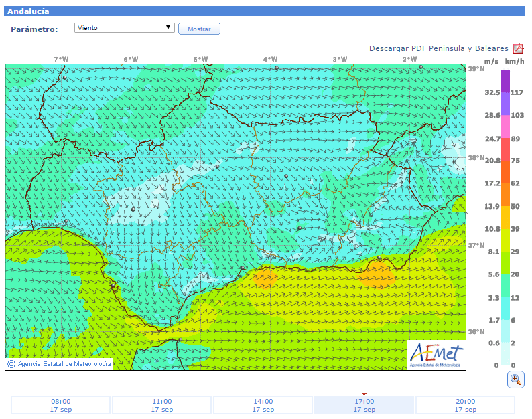Click the Descargar PDF Peninsula y Baleares link

[x=438, y=48]
